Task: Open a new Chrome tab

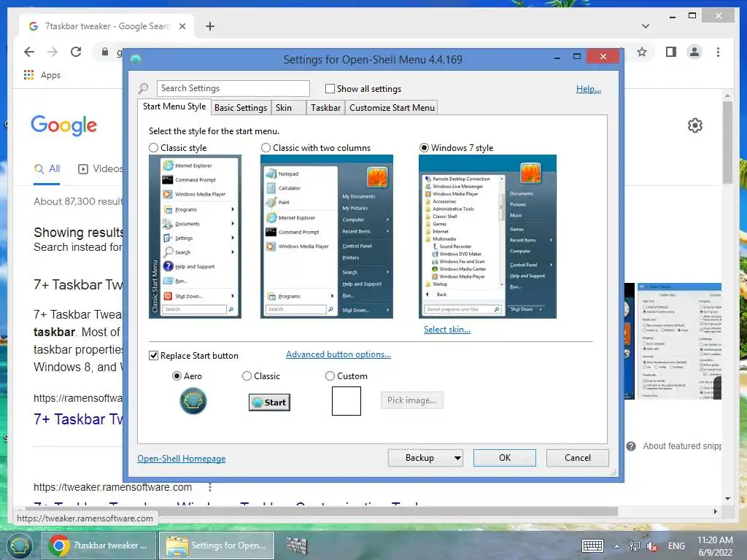Action: tap(210, 26)
